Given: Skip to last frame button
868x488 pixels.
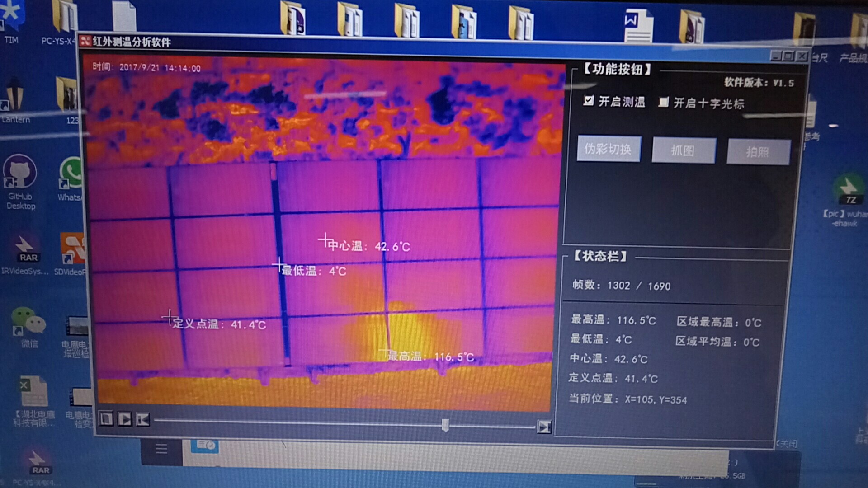Looking at the screenshot, I should [x=544, y=427].
